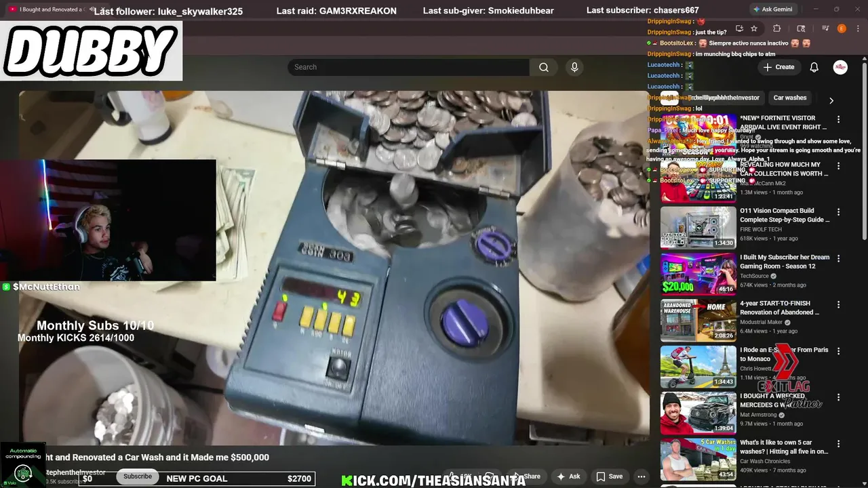
Task: Save the video with the Save button
Action: (609, 476)
